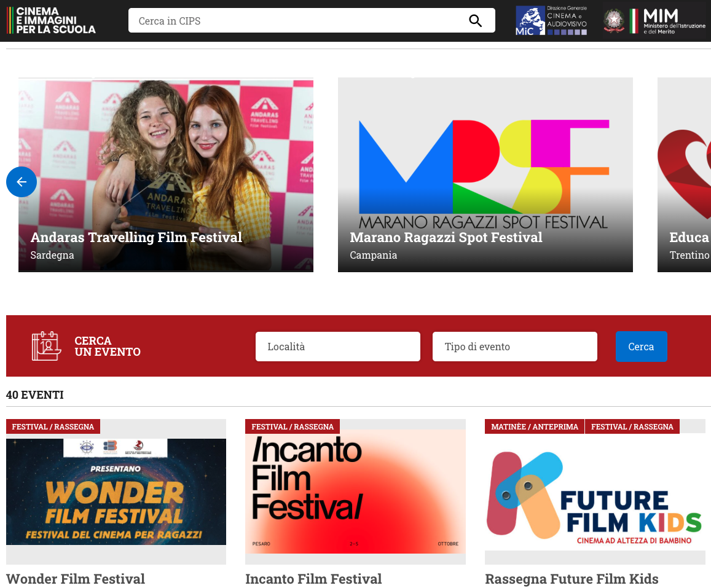Click the Marano Ragazzi Spot Festival title
This screenshot has width=711, height=588.
tap(446, 238)
